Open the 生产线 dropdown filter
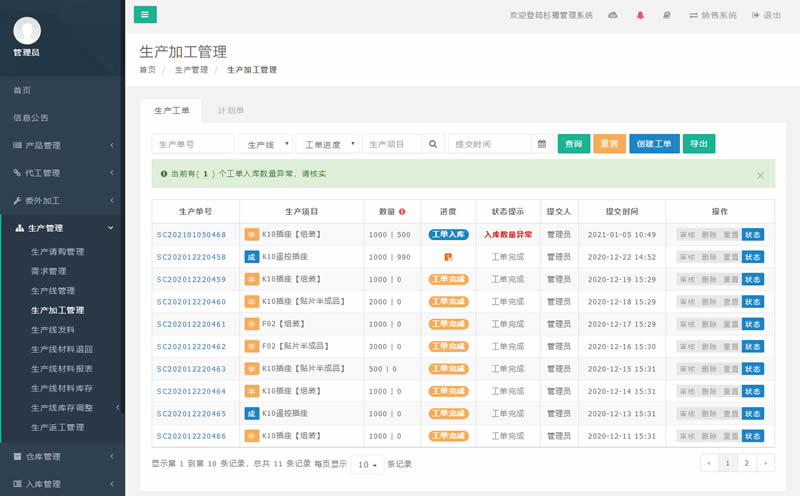Screen dimensions: 800x496 point(265,144)
